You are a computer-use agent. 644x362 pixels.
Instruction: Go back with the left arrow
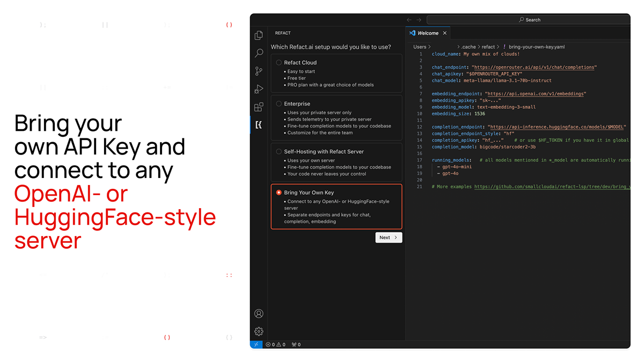409,20
